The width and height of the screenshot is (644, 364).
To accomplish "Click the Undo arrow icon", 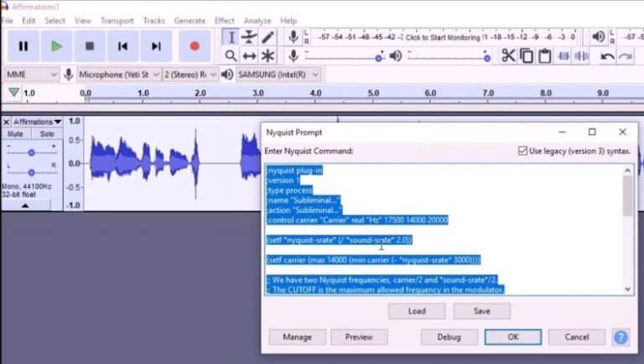I will click(x=606, y=56).
